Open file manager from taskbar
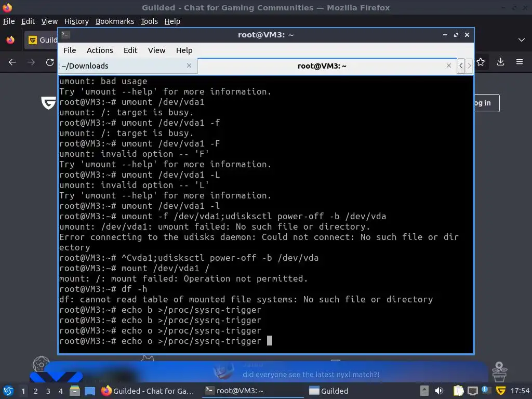Viewport: 532px width, 399px height. [75, 391]
